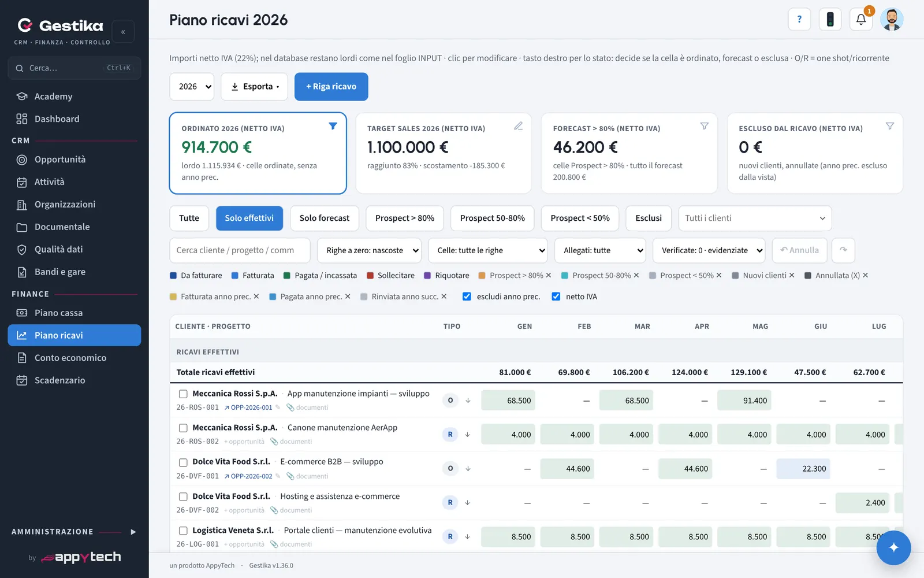Viewport: 924px width, 578px height.
Task: Click the mobile device icon in header
Action: click(x=830, y=19)
